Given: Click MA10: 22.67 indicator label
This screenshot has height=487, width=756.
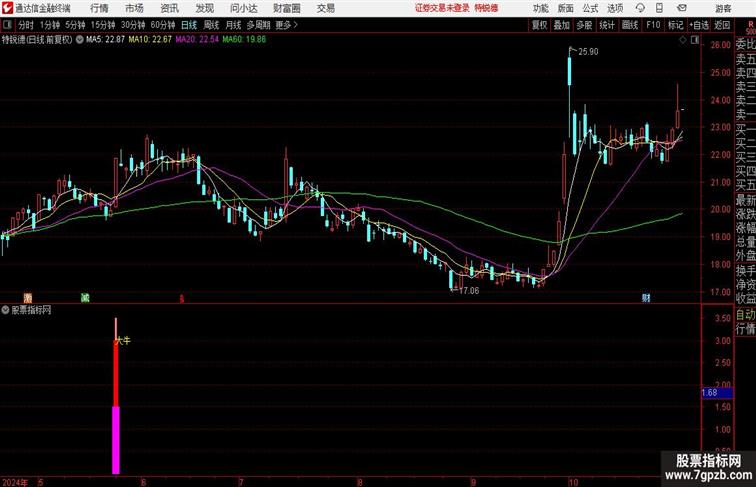Looking at the screenshot, I should point(150,40).
